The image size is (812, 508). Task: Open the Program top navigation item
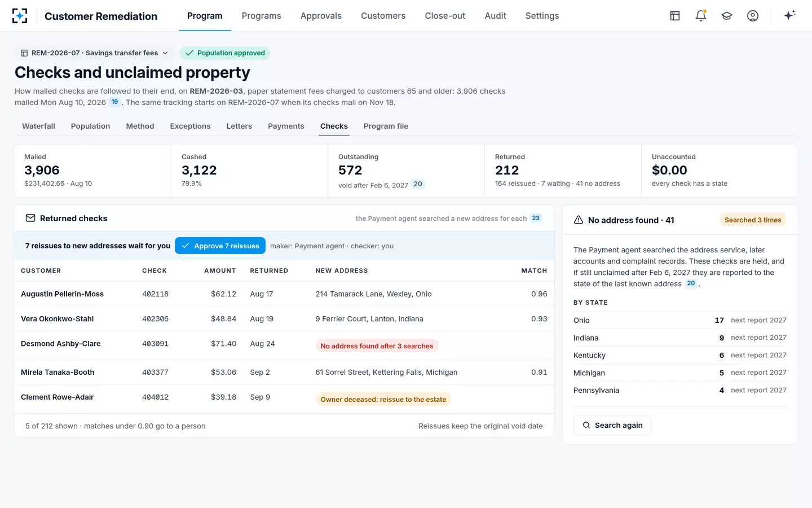tap(205, 16)
